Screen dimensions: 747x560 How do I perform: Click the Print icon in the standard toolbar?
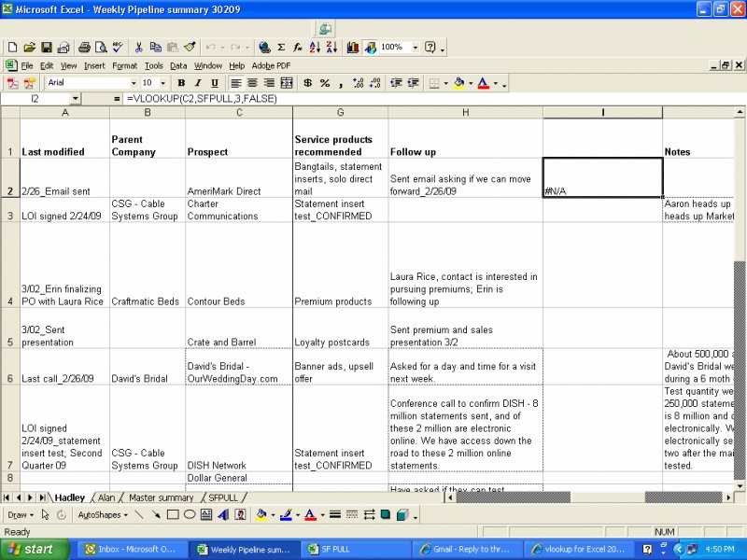point(84,48)
